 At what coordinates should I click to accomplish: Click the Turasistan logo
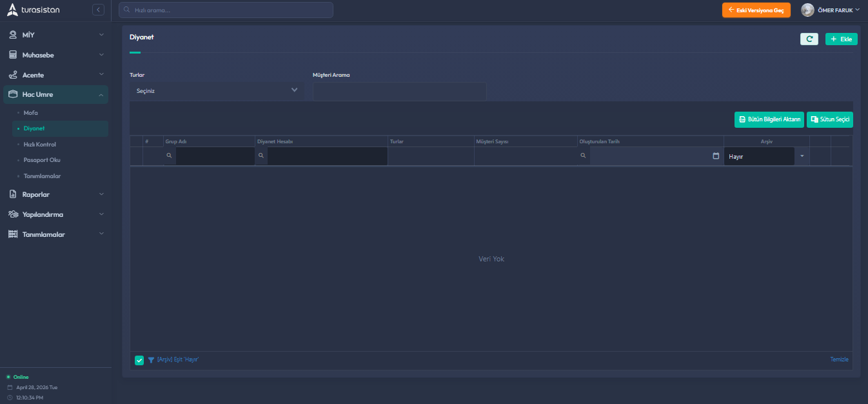[34, 10]
